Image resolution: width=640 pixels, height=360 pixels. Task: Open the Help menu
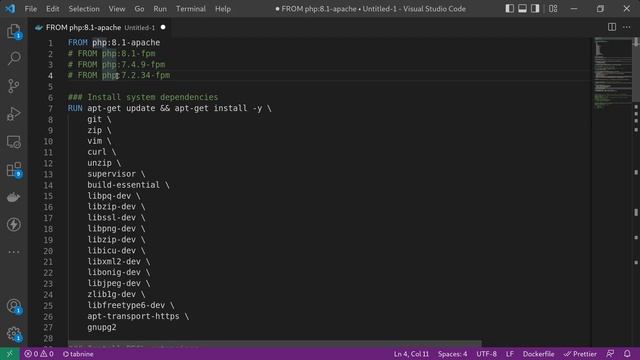[x=223, y=9]
